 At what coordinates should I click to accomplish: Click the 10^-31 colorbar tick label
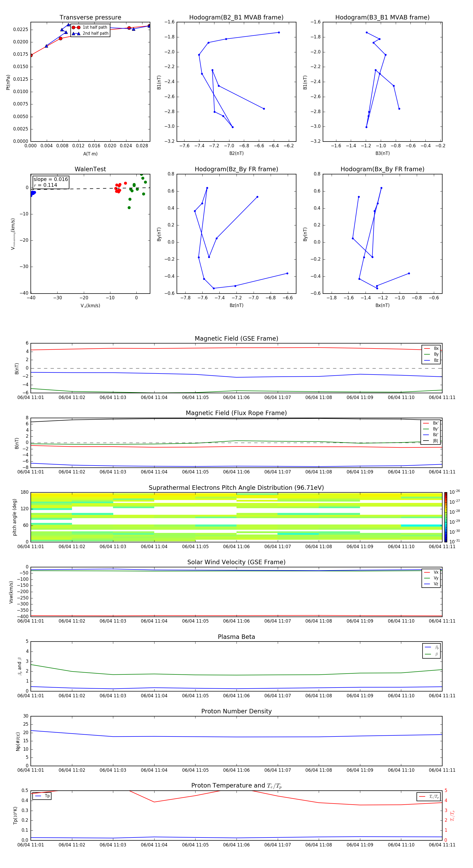455,542
